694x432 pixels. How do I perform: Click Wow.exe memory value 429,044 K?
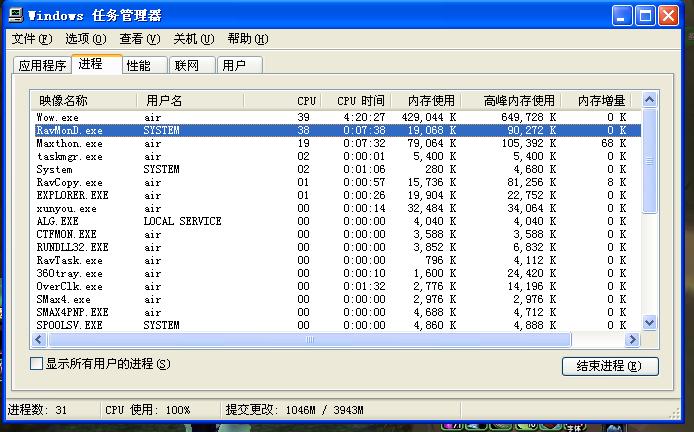click(429, 117)
